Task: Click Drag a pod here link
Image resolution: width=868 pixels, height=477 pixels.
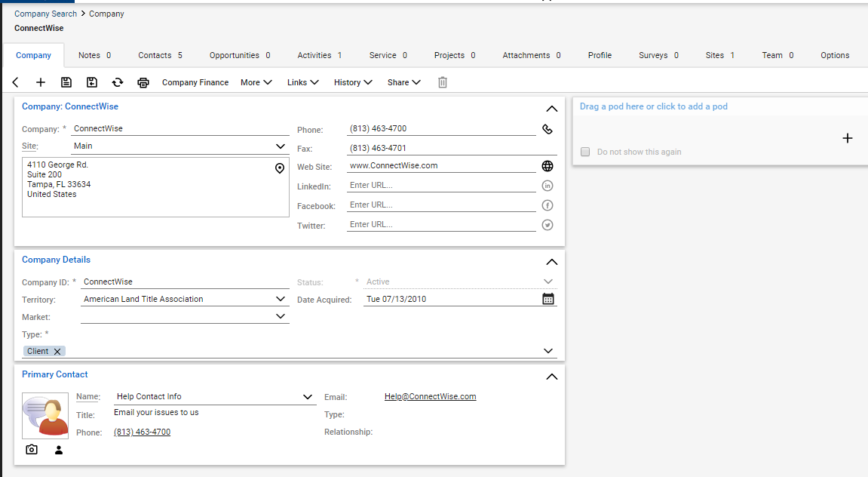Action: click(654, 106)
